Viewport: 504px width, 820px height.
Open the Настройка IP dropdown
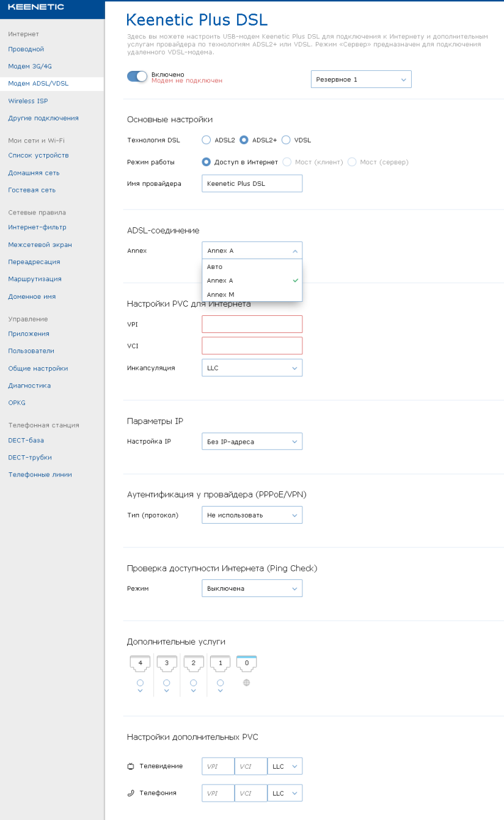[x=252, y=441]
